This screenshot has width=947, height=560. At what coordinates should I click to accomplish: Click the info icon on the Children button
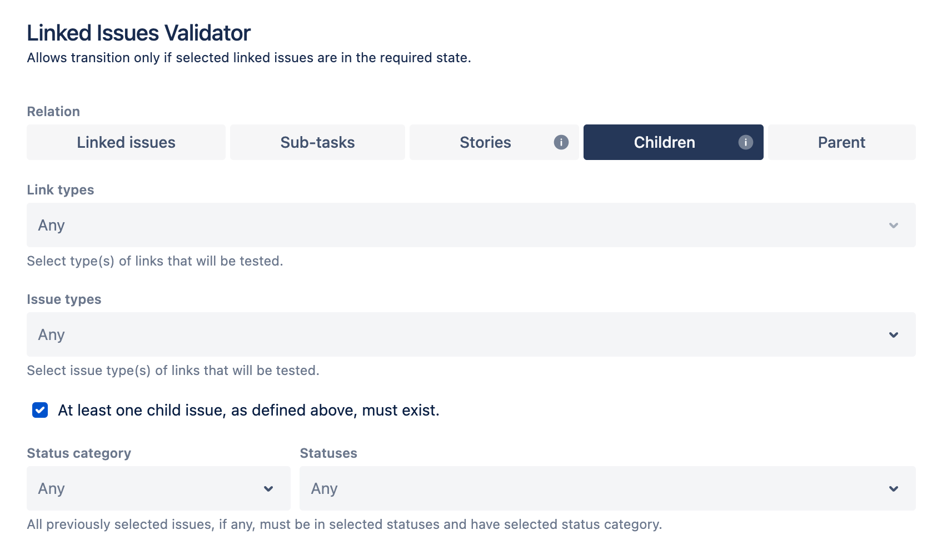[745, 142]
